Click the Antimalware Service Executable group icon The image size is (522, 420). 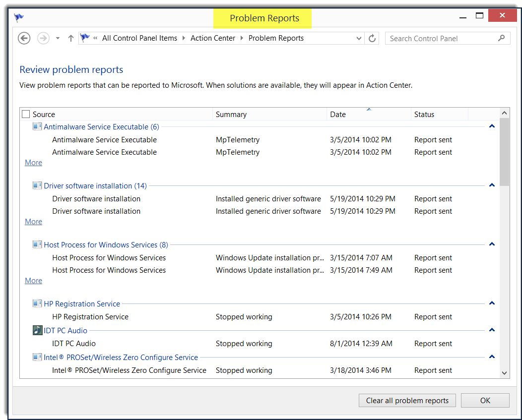coord(37,126)
